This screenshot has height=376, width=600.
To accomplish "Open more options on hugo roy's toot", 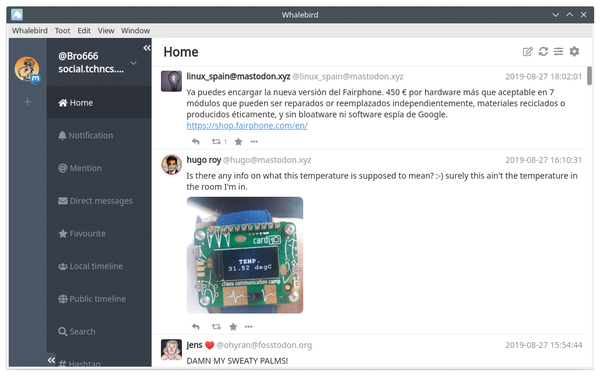I will 249,326.
